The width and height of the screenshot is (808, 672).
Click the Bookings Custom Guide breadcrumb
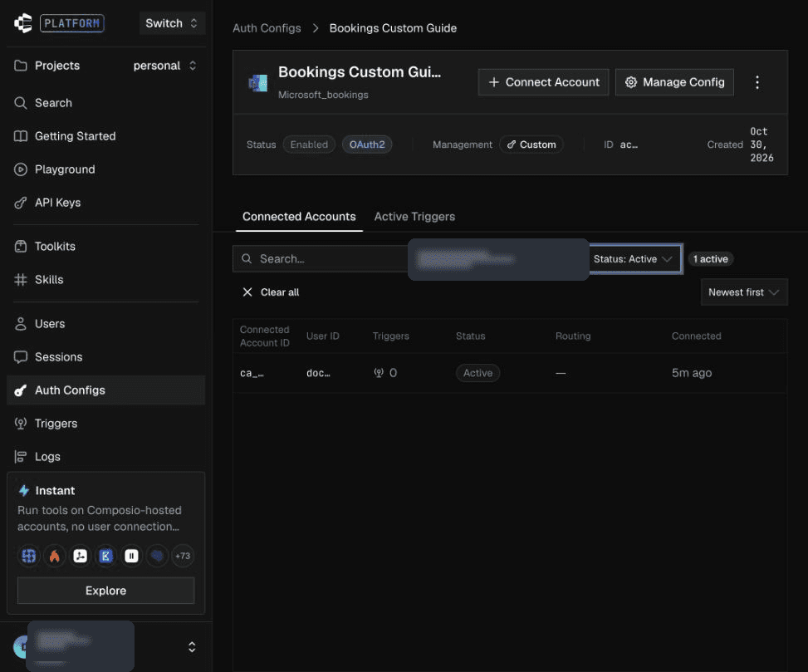pyautogui.click(x=393, y=28)
